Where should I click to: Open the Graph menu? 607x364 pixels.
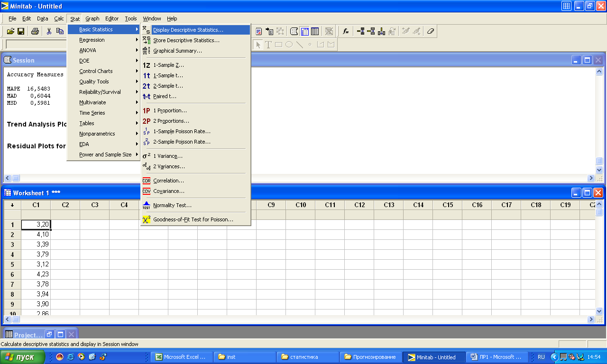click(x=92, y=18)
